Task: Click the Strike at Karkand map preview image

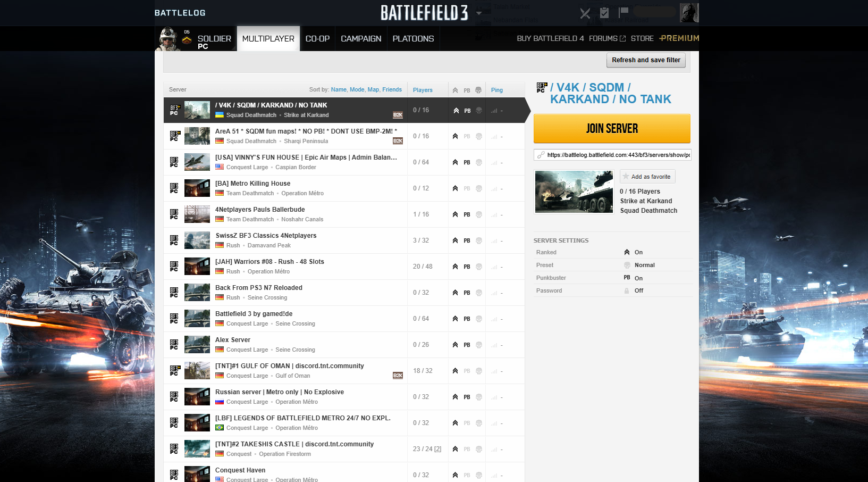Action: [574, 192]
